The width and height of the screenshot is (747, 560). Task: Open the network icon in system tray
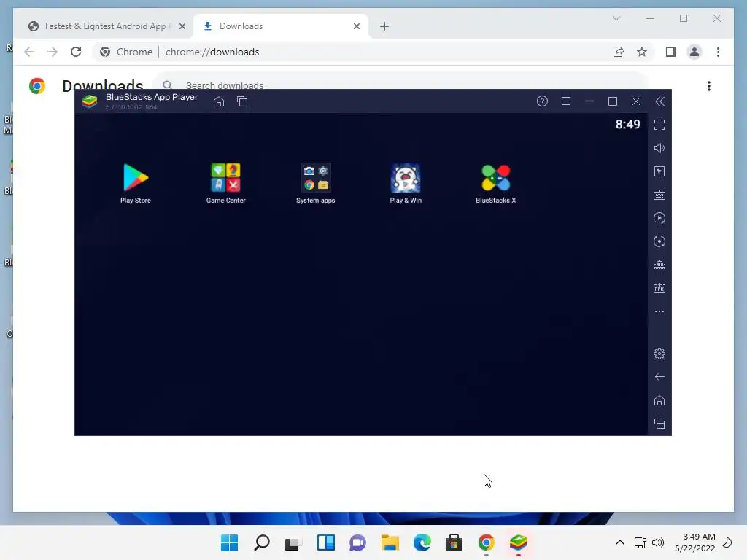[640, 542]
